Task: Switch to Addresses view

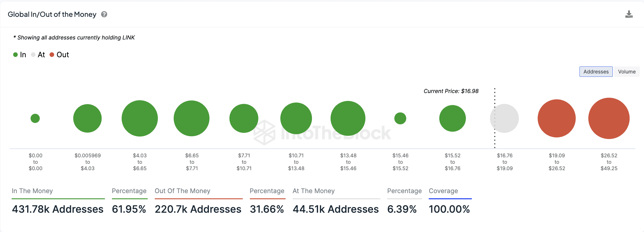Action: click(x=596, y=72)
